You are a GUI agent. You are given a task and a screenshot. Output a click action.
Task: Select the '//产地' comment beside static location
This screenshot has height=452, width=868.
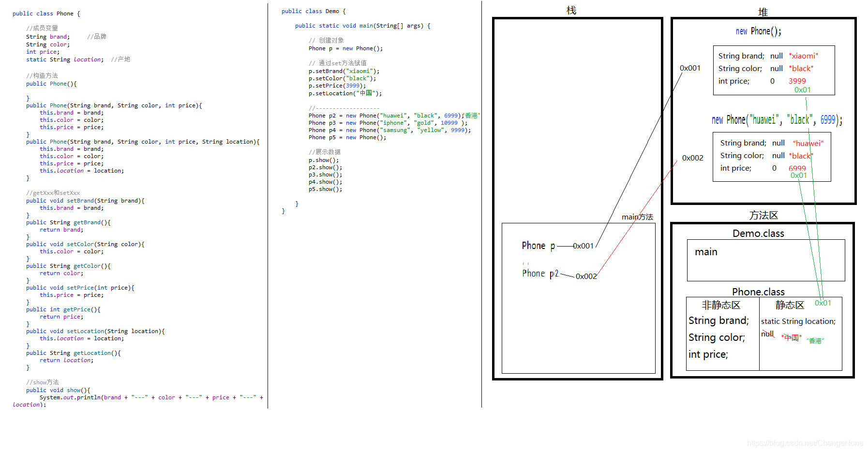[120, 59]
